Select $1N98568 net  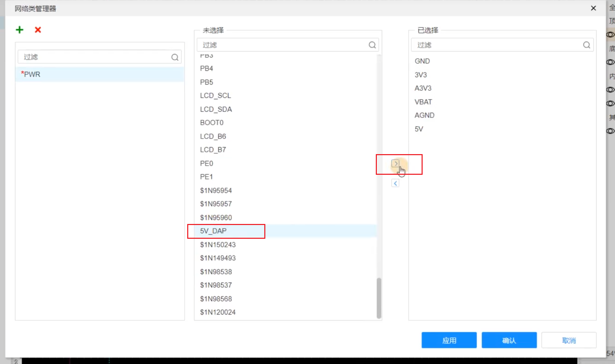(286, 299)
